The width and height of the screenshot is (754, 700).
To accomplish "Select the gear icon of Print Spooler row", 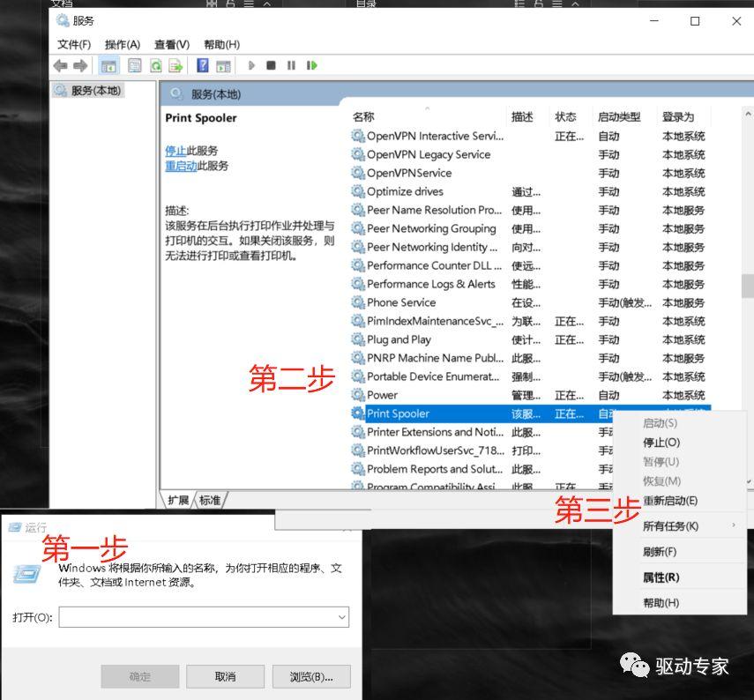I will point(358,413).
